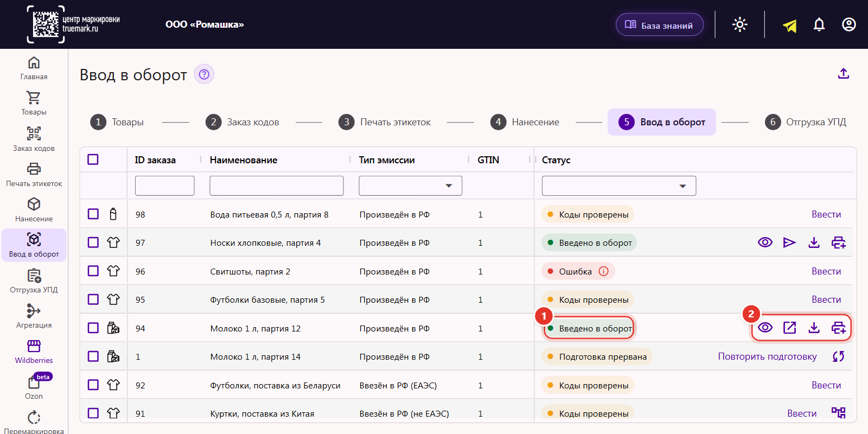The width and height of the screenshot is (868, 434).
Task: Click the upload icon at page top right
Action: (844, 73)
